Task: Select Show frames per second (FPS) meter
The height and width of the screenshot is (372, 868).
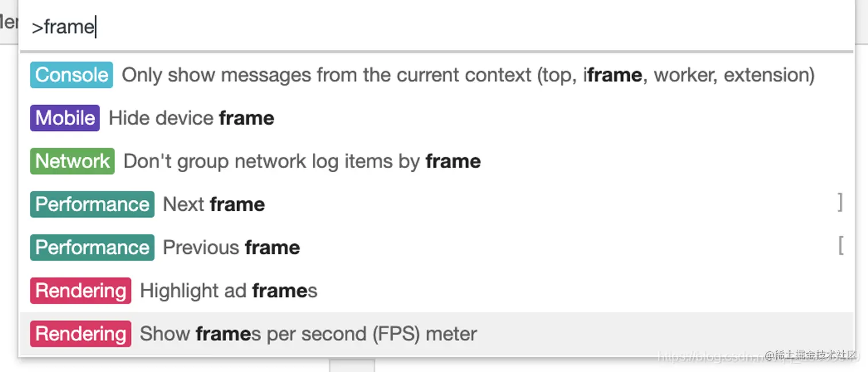Action: pos(308,334)
